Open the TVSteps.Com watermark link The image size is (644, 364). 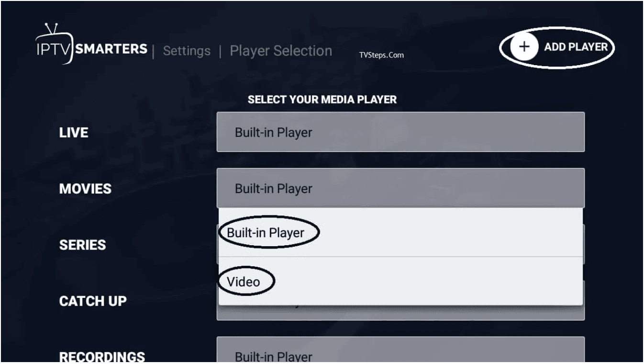(381, 55)
